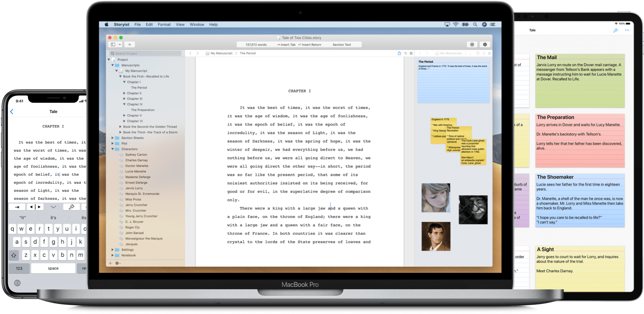Collapse the Characters folder
The width and height of the screenshot is (644, 314).
pos(113,149)
